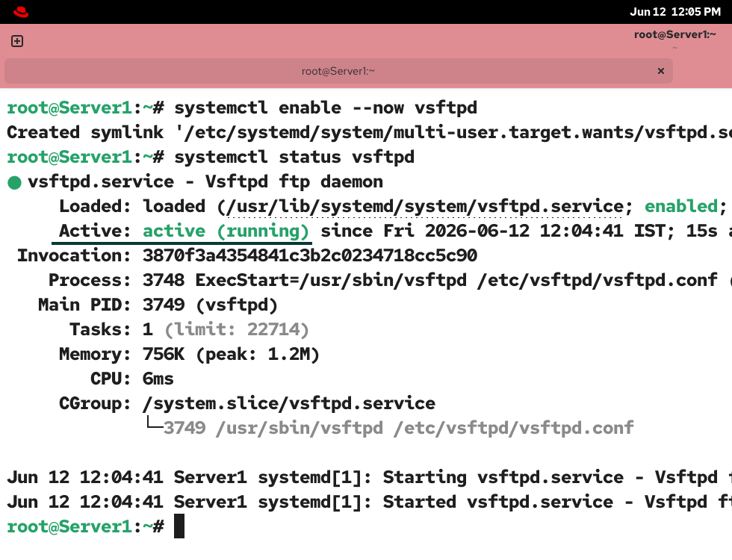Image resolution: width=732 pixels, height=560 pixels.
Task: Click the 'Started vsftpd.service' log line
Action: tap(369, 502)
